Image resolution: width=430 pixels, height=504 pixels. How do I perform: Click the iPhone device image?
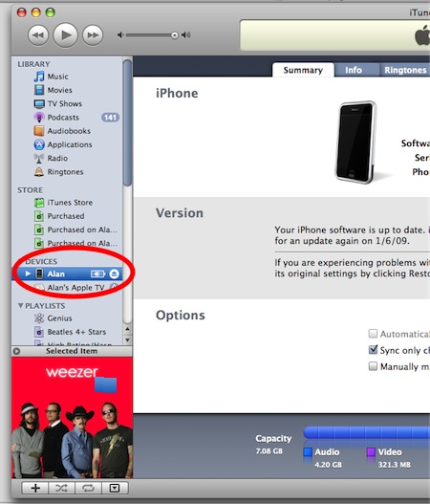click(x=355, y=142)
